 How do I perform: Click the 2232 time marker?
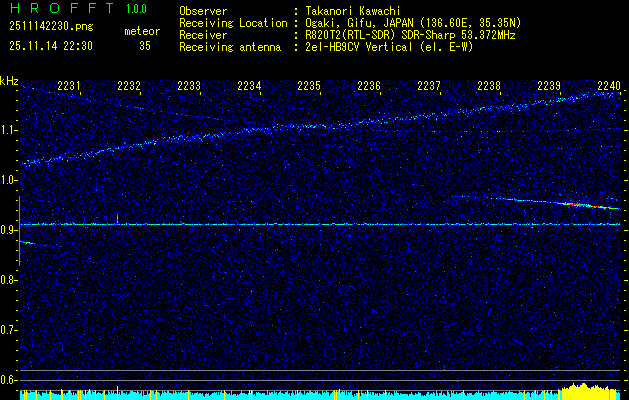coord(129,85)
